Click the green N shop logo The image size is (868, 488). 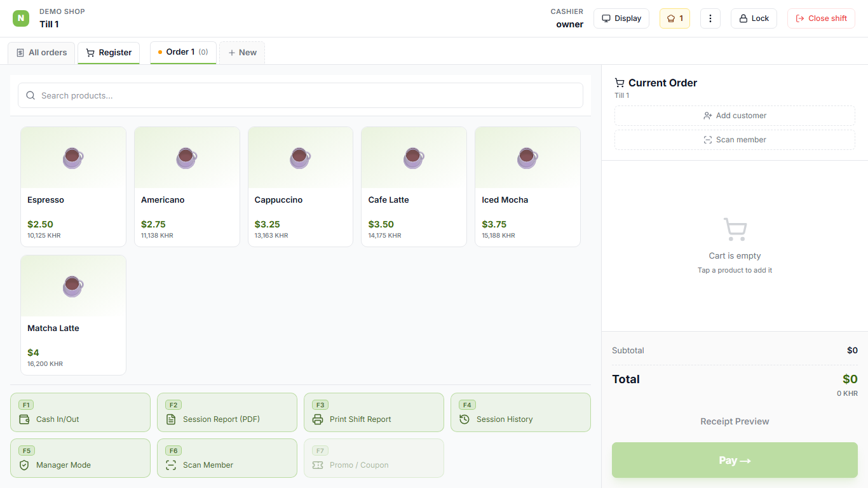[21, 18]
